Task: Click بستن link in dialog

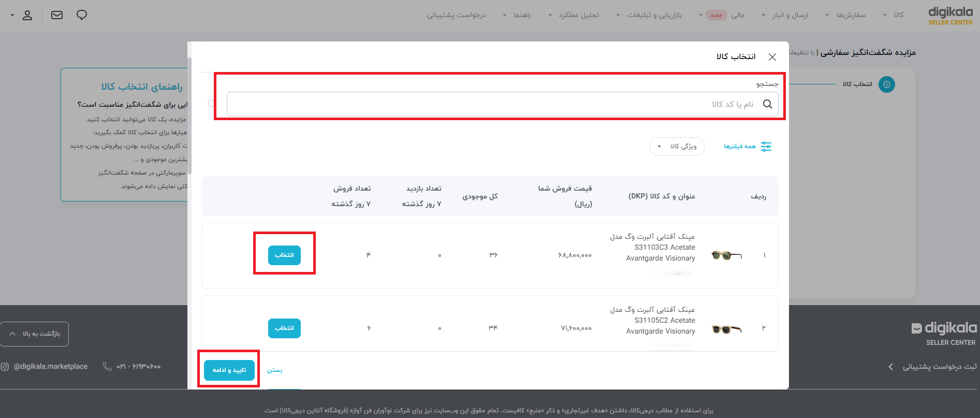Action: [x=274, y=370]
